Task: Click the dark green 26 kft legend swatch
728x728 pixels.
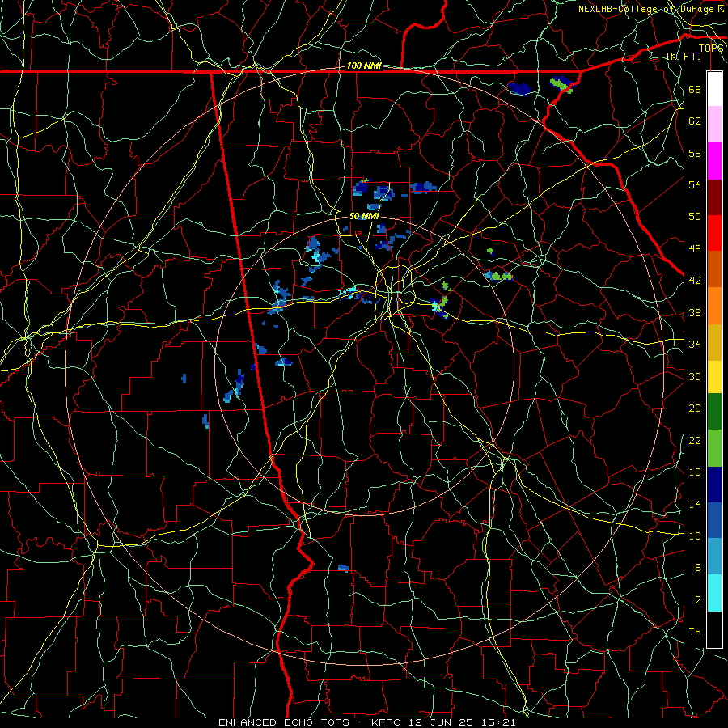Action: tap(714, 412)
